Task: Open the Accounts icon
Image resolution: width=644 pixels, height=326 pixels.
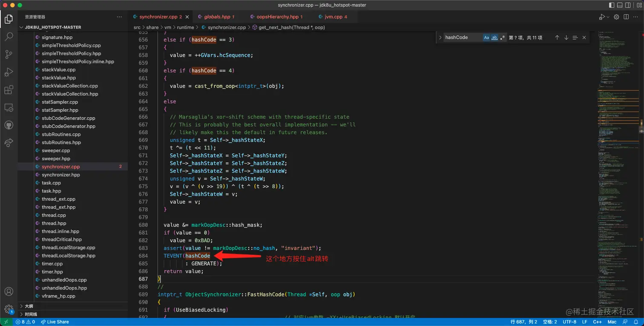Action: point(9,292)
